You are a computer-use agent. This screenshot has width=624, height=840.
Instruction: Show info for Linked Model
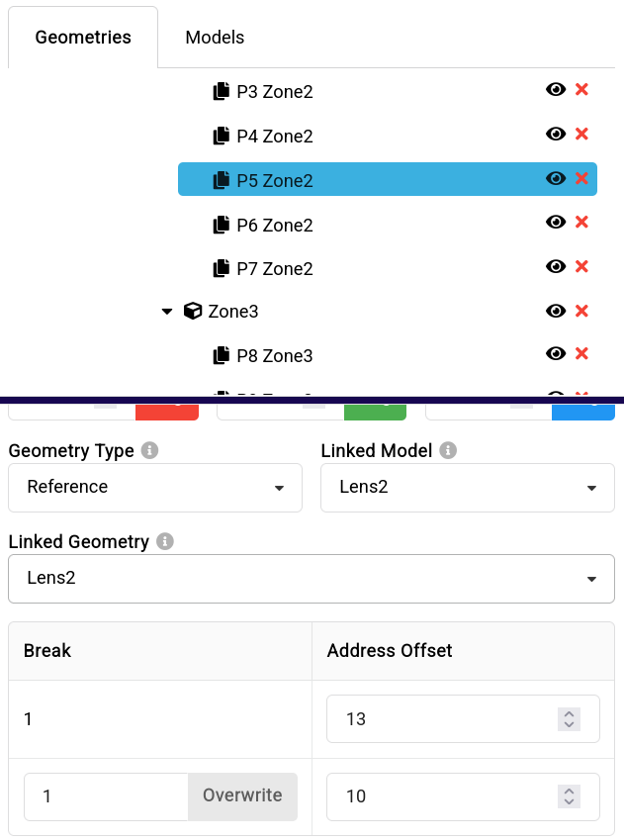pyautogui.click(x=448, y=451)
